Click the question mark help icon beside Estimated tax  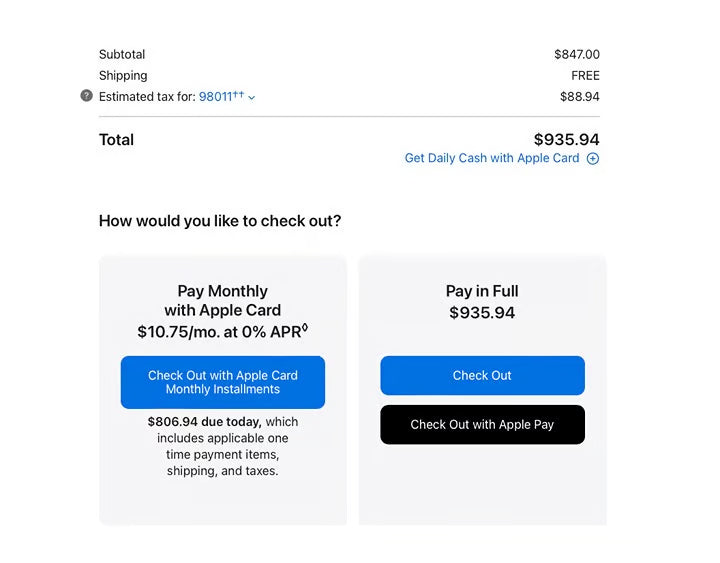coord(86,96)
